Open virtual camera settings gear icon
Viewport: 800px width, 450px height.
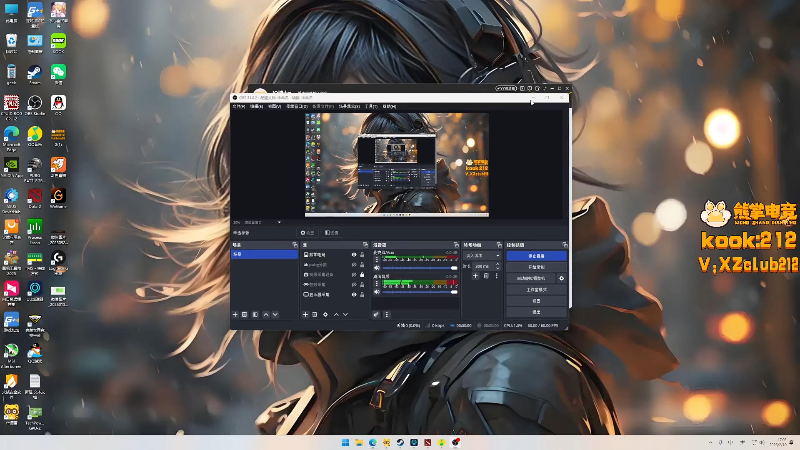tap(562, 279)
